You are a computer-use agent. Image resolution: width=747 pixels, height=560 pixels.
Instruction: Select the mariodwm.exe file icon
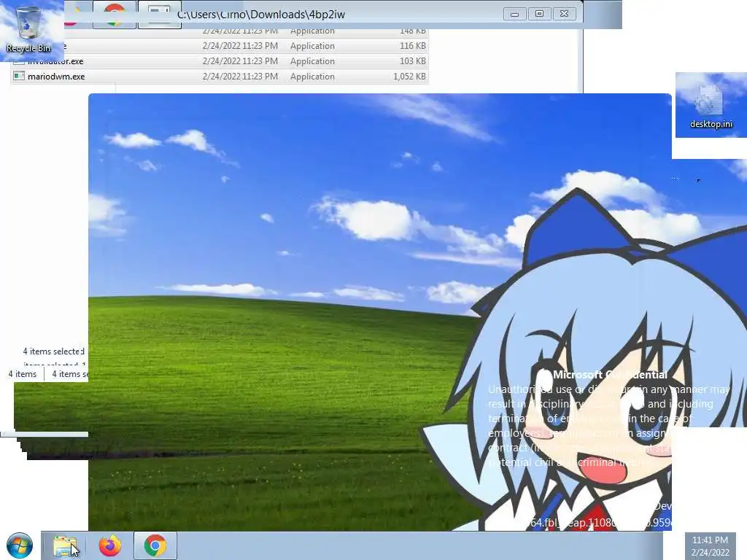(19, 76)
